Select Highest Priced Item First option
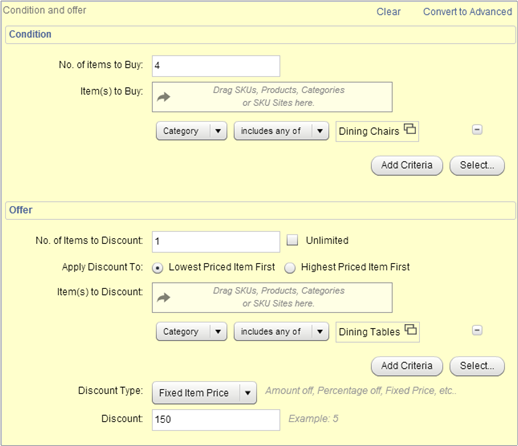The image size is (518, 446). point(290,268)
